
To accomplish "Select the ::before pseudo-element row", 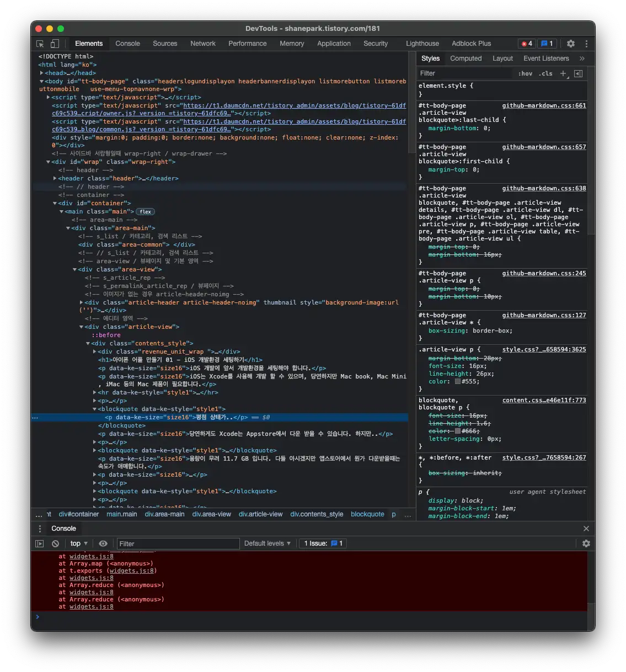I will click(x=106, y=335).
